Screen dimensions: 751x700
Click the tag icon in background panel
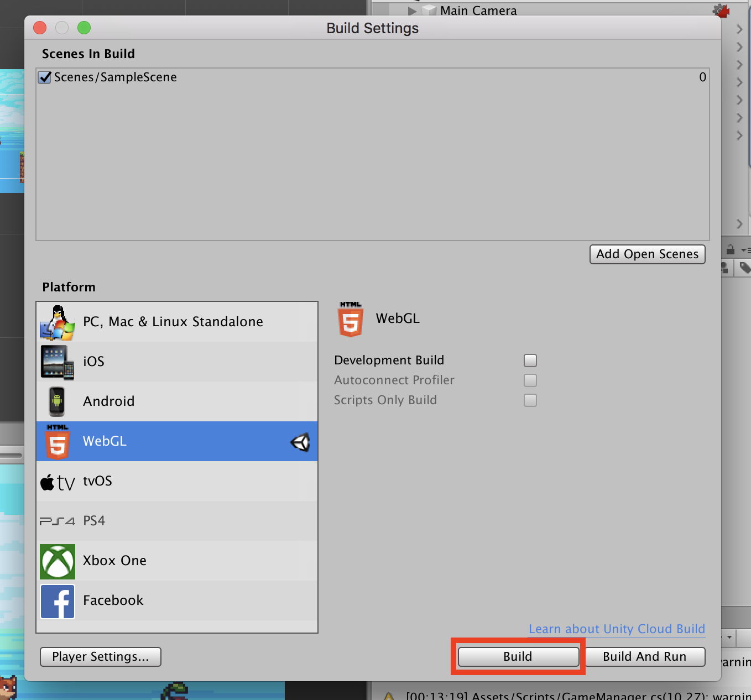tap(744, 268)
